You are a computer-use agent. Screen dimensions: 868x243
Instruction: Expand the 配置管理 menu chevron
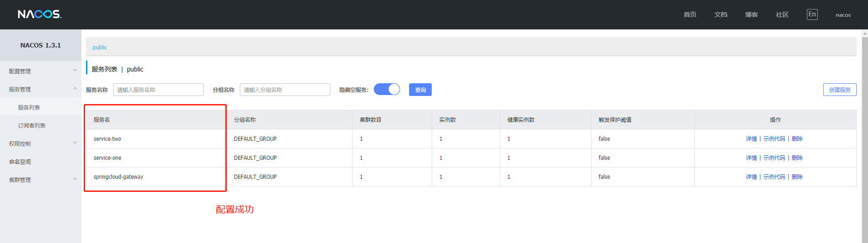(75, 71)
